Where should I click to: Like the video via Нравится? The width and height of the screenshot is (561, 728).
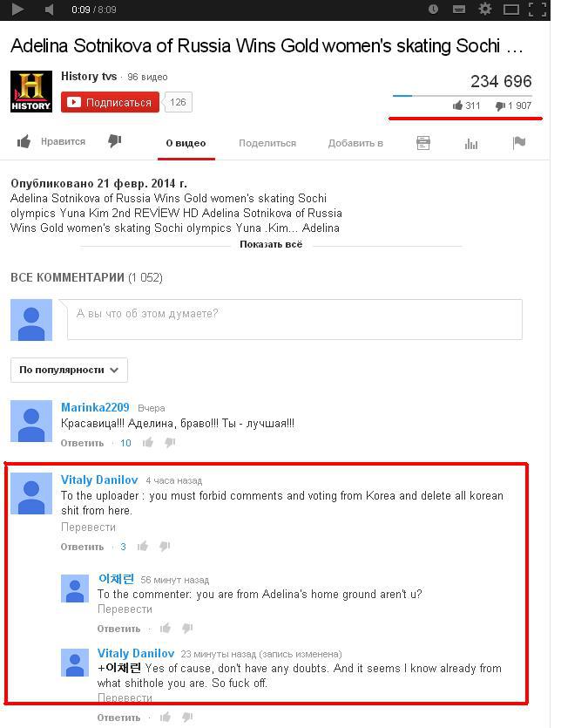[x=51, y=141]
